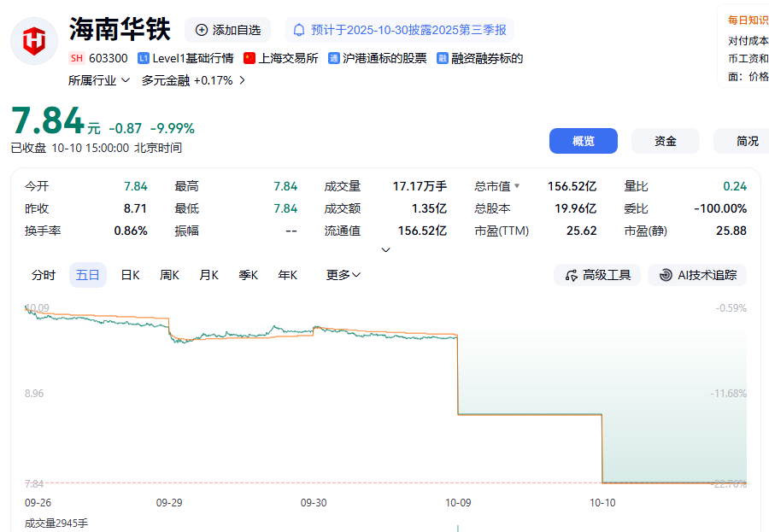Open AI技术追踪 button
The height and width of the screenshot is (532, 769).
coord(697,275)
